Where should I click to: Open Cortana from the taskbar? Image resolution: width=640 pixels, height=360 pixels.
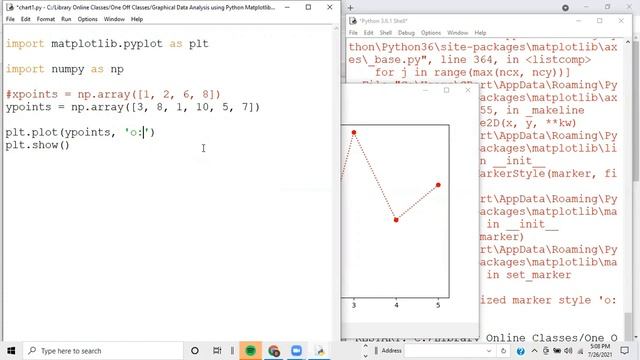[195, 351]
